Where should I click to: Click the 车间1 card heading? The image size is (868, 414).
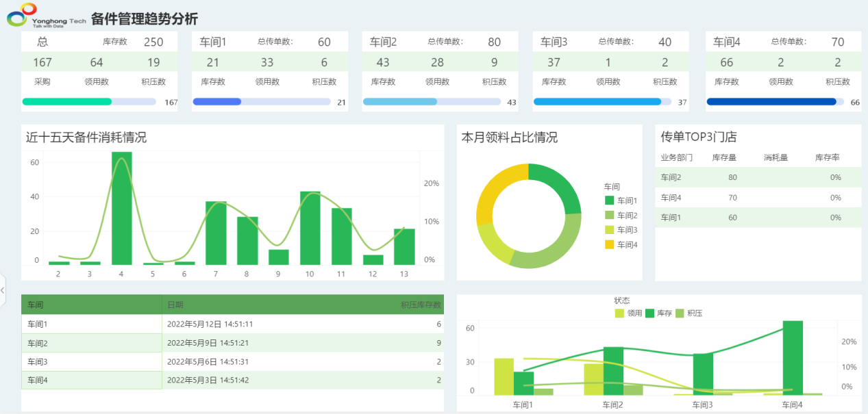pyautogui.click(x=213, y=42)
